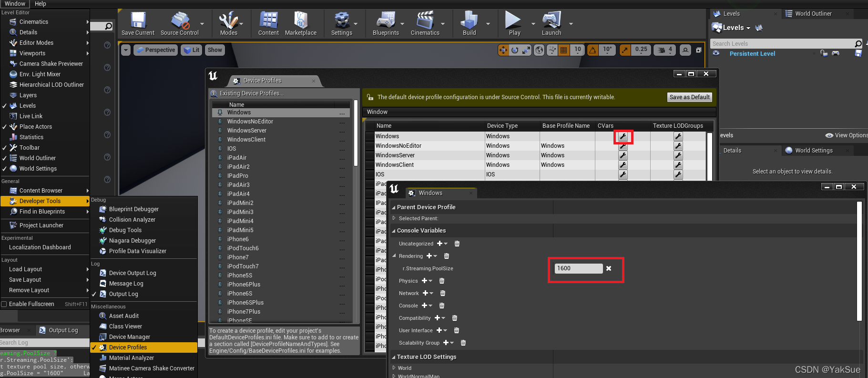Image resolution: width=868 pixels, height=378 pixels.
Task: Toggle scale snapping in the viewport
Action: [625, 50]
